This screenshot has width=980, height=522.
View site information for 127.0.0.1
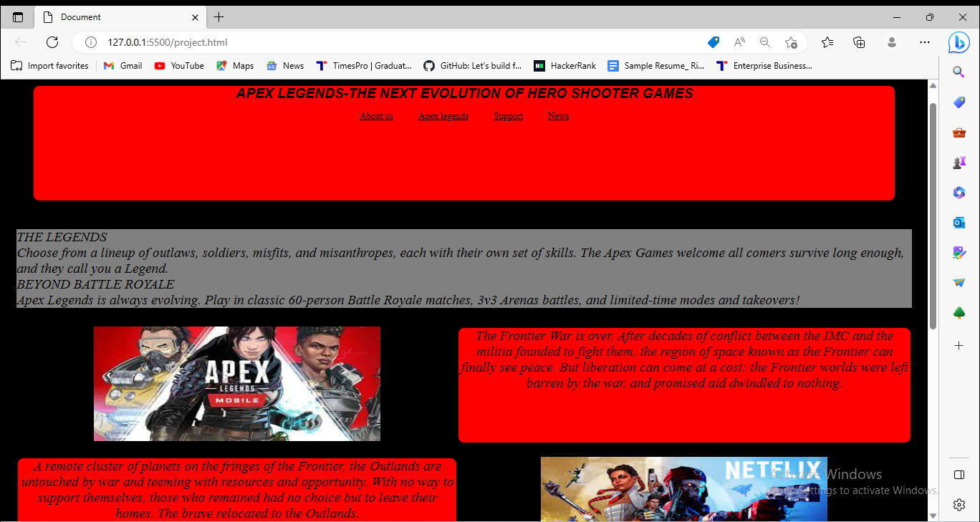[x=90, y=42]
